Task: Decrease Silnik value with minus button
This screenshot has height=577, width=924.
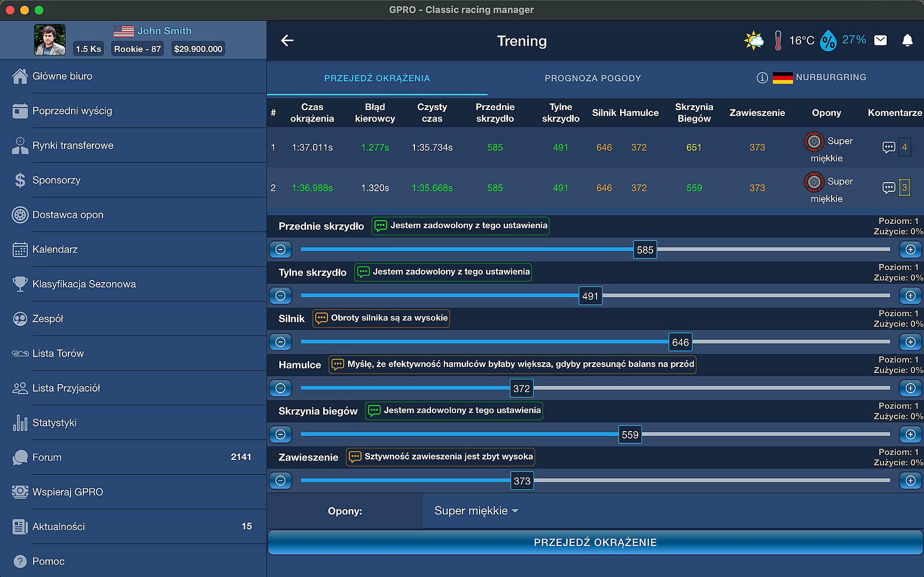Action: coord(280,342)
